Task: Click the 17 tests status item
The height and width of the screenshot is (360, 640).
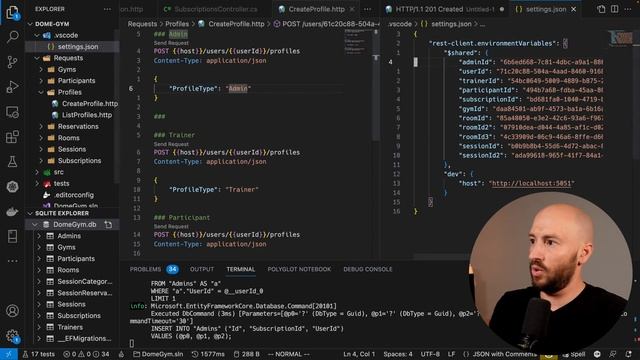Action: coord(38,354)
